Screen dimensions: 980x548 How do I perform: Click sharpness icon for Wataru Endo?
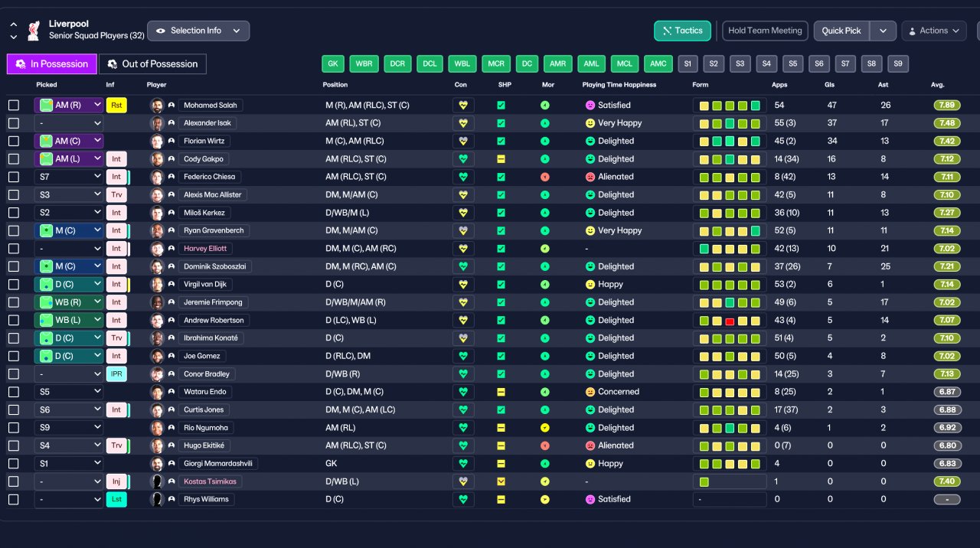point(501,392)
